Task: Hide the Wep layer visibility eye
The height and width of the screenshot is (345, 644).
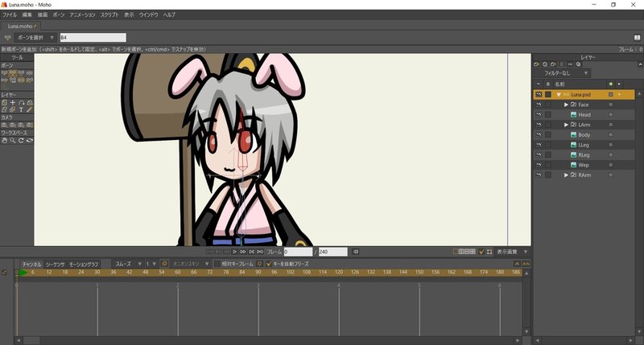Action: (539, 165)
